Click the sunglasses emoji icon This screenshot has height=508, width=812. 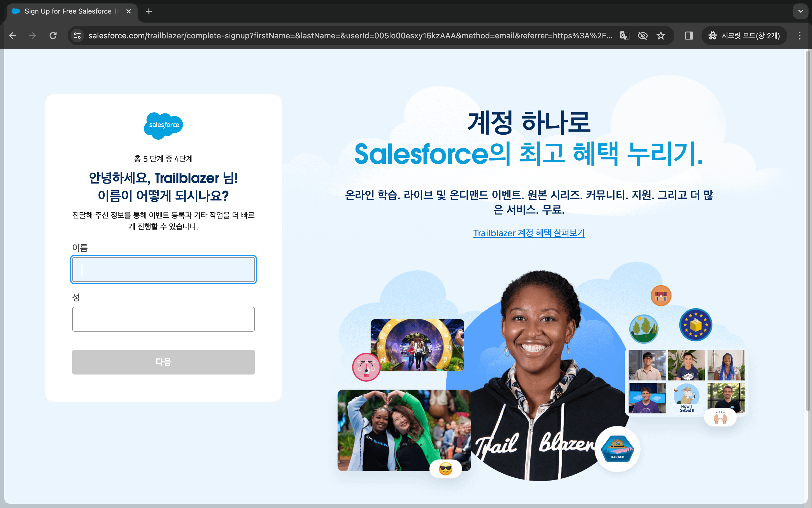tap(445, 468)
